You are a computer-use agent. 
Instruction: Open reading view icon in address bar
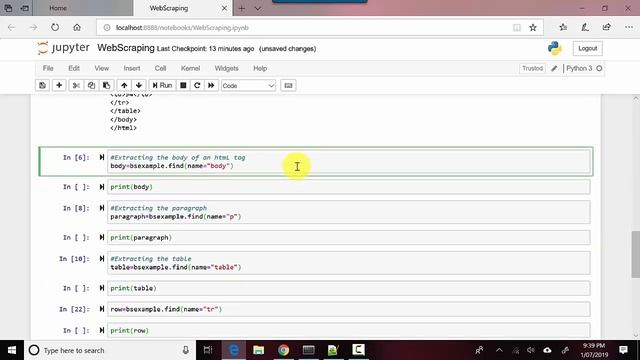click(x=517, y=28)
